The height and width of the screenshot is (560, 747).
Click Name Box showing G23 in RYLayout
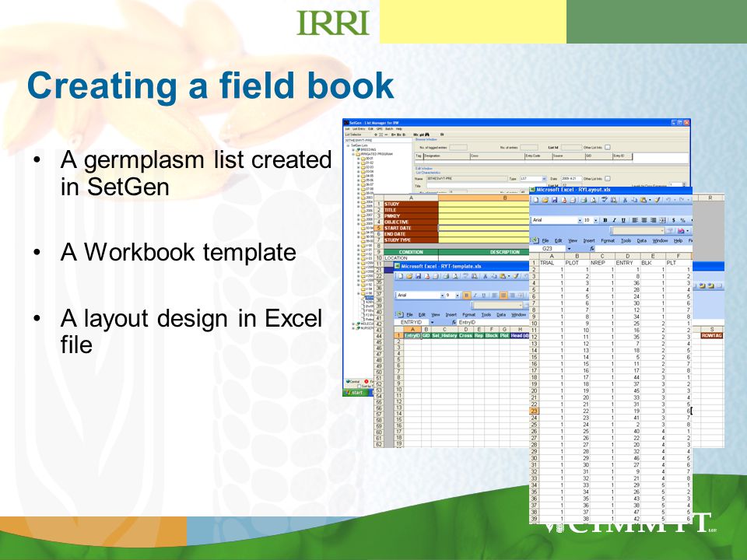click(548, 249)
